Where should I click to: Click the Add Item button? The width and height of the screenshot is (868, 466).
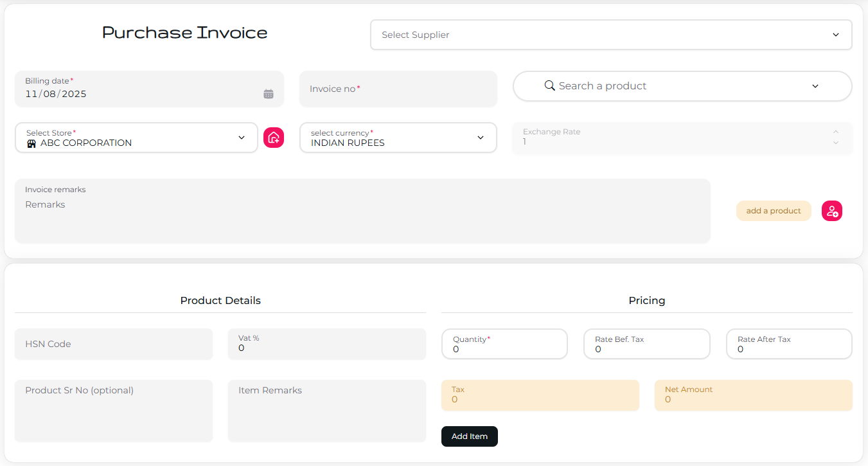coord(469,436)
